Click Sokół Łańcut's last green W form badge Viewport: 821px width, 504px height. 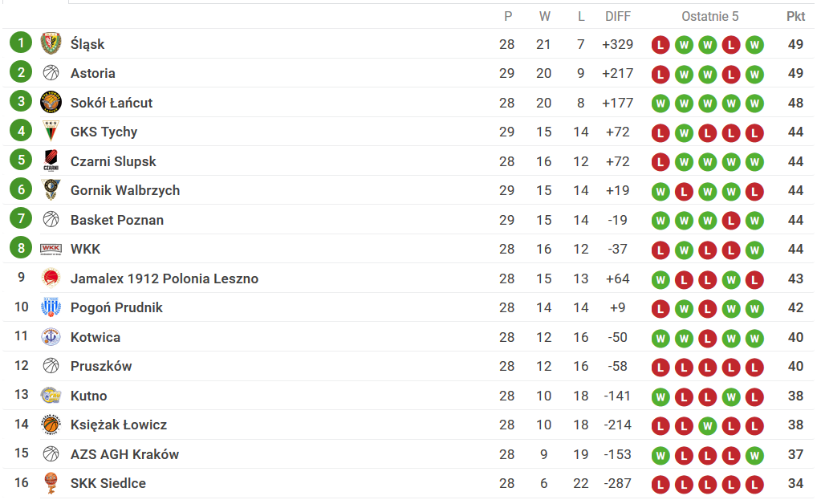tap(754, 104)
